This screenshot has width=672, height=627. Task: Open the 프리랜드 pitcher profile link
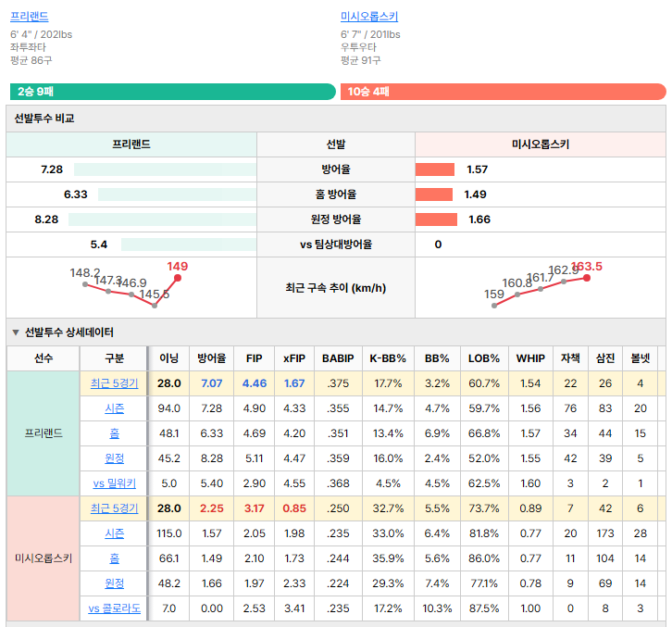(29, 17)
